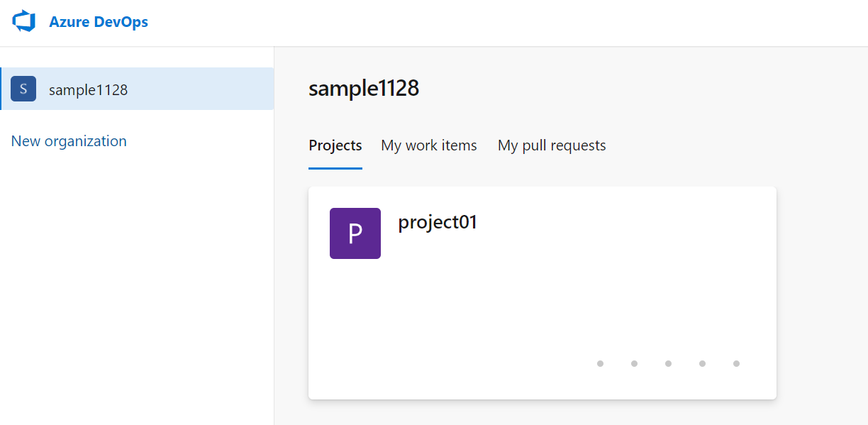Open the My work items tab
The image size is (868, 425).
point(429,145)
